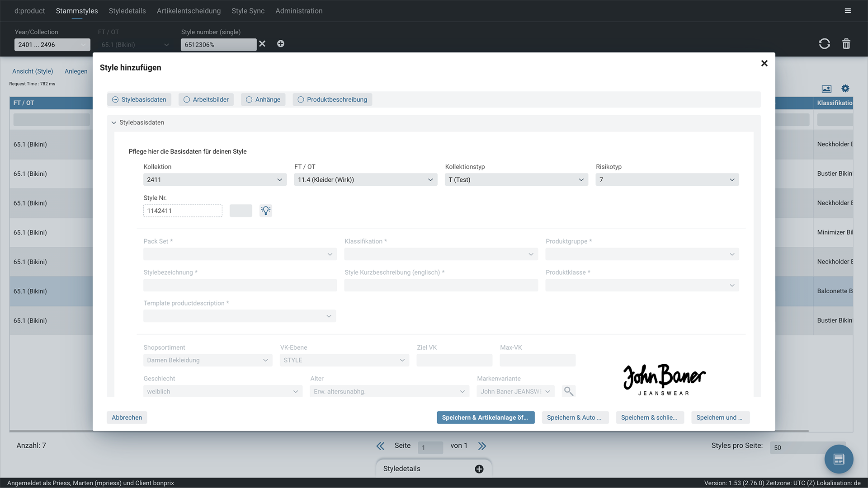The image size is (868, 488).
Task: Click the magnifier icon next to Markenvariante
Action: (569, 391)
